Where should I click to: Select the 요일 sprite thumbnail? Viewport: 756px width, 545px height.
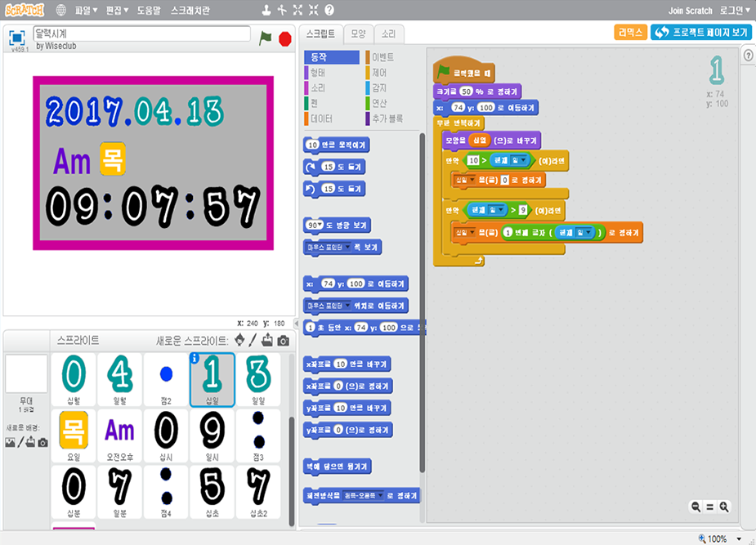(74, 433)
